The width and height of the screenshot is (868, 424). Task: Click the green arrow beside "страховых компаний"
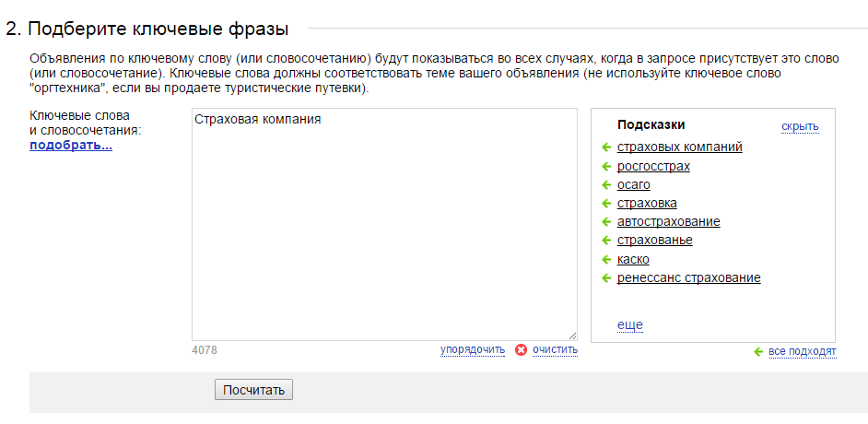tap(606, 147)
